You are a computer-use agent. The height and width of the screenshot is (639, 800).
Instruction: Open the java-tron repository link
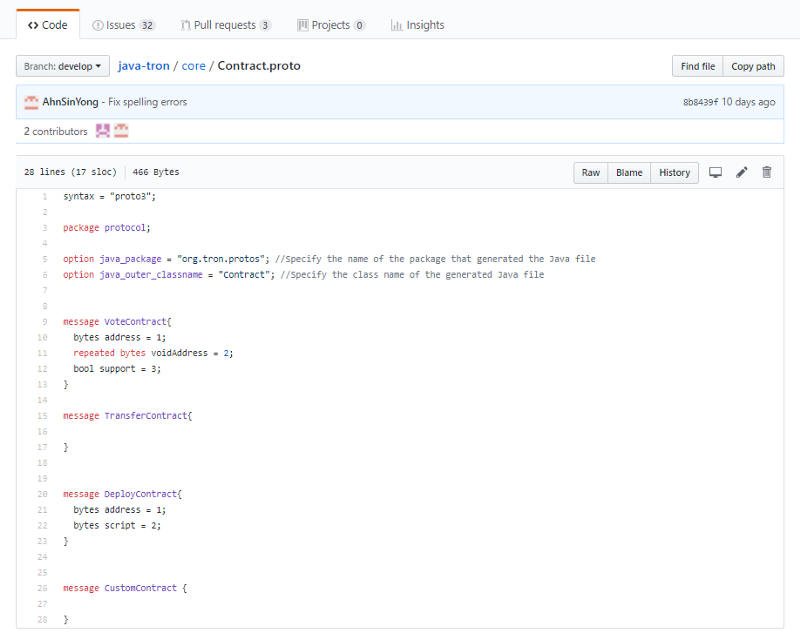point(143,66)
